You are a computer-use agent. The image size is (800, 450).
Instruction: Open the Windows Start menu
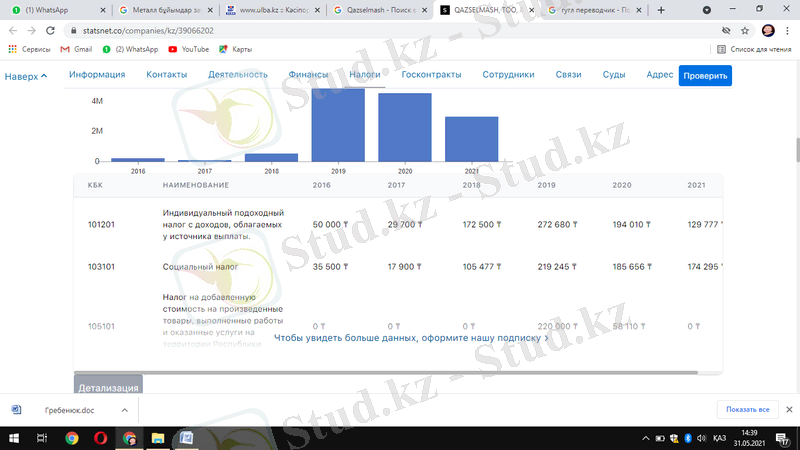[x=14, y=438]
